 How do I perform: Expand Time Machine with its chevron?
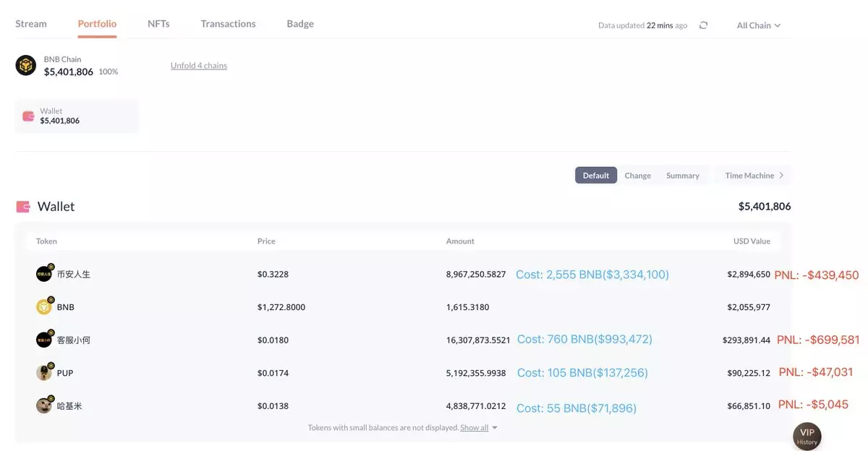(x=781, y=176)
